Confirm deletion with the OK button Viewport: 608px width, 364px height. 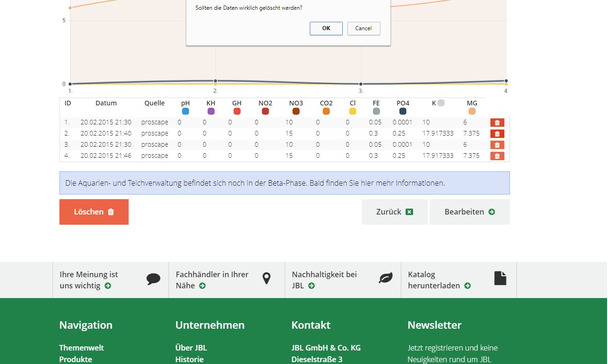326,28
